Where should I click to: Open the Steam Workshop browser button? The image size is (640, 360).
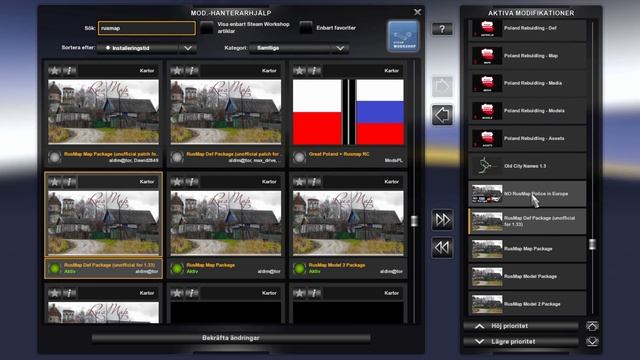[x=403, y=36]
